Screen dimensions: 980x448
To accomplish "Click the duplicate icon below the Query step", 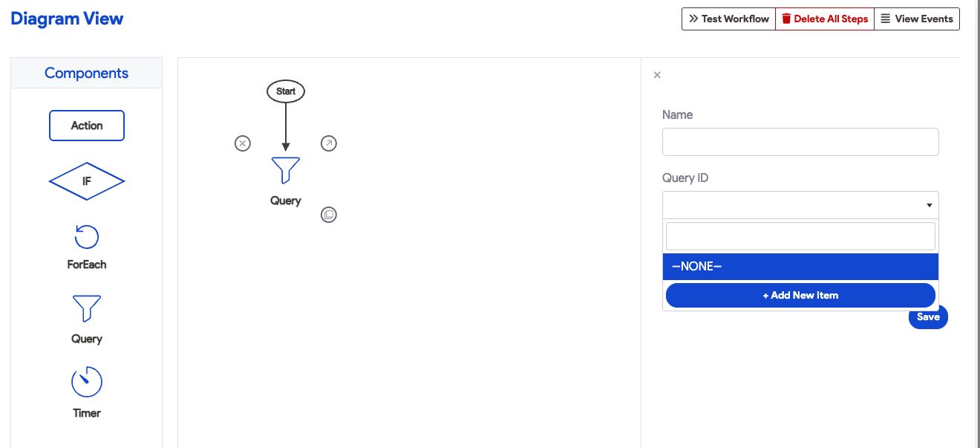I will (x=329, y=214).
